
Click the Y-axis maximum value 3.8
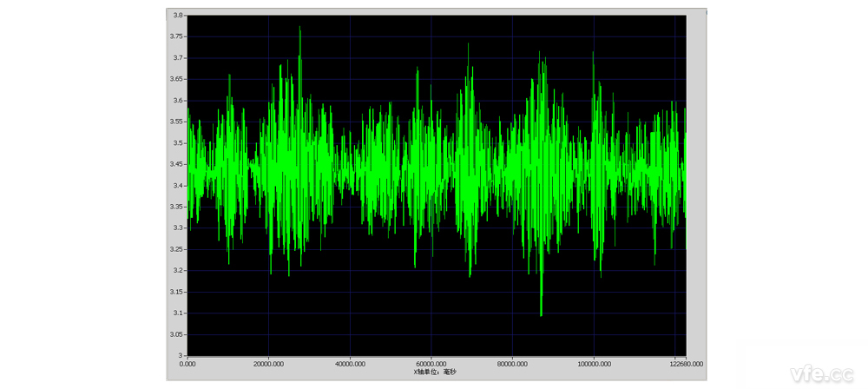coord(177,16)
